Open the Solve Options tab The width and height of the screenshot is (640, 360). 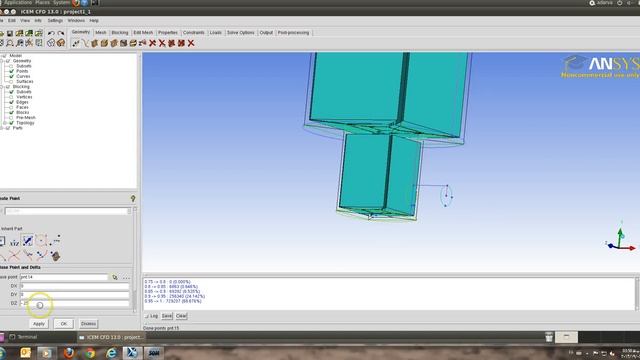[240, 33]
